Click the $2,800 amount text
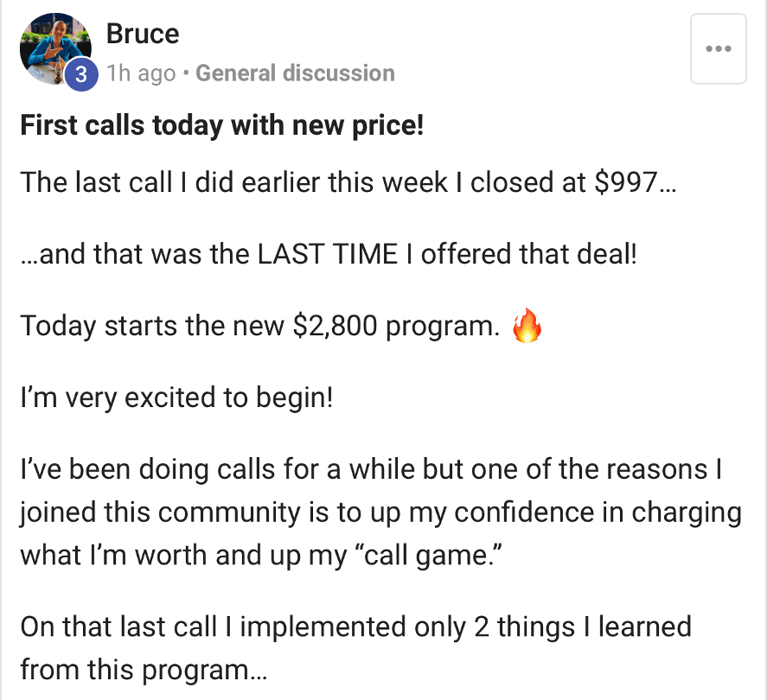The image size is (767, 700). (335, 326)
